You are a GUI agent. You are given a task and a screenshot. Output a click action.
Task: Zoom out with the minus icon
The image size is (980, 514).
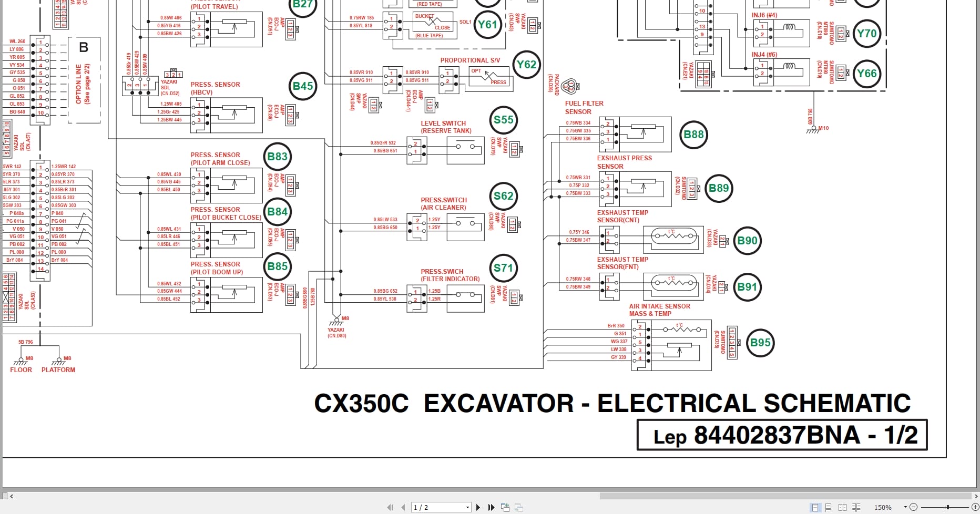pos(914,507)
